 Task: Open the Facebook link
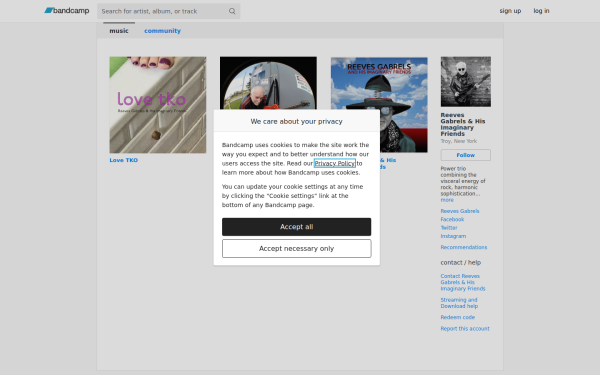pos(452,219)
